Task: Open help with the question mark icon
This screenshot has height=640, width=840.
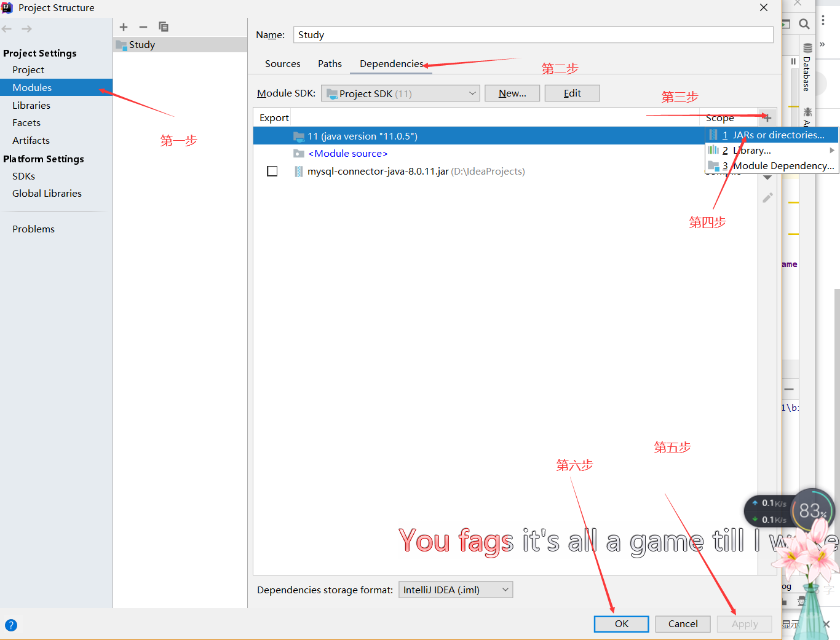Action: point(11,625)
